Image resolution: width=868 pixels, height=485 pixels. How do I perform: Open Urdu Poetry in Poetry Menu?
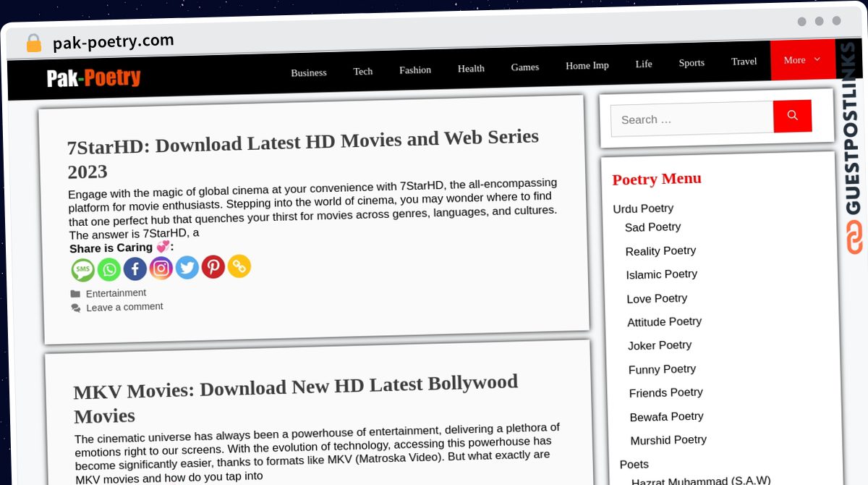click(643, 208)
